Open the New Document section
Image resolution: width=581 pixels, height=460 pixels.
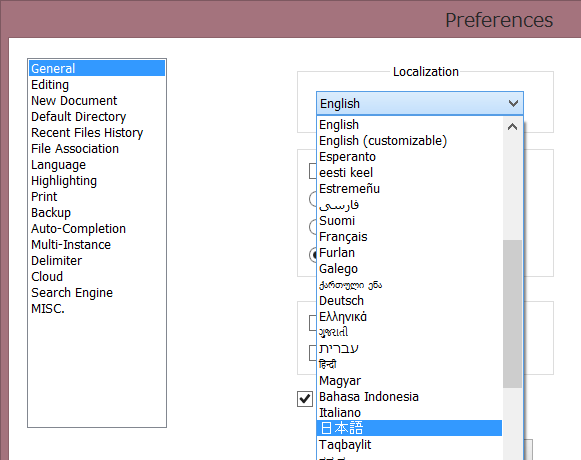click(x=97, y=100)
